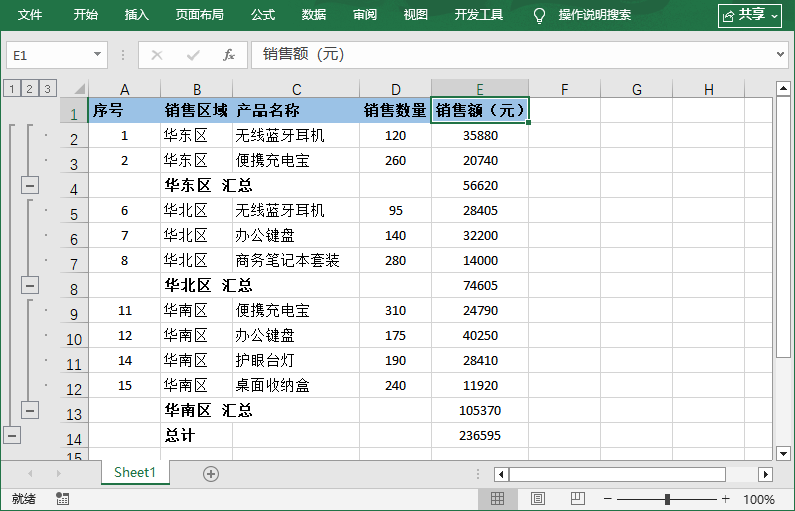Select the Sheet1 tab
The height and width of the screenshot is (511, 795).
[135, 472]
